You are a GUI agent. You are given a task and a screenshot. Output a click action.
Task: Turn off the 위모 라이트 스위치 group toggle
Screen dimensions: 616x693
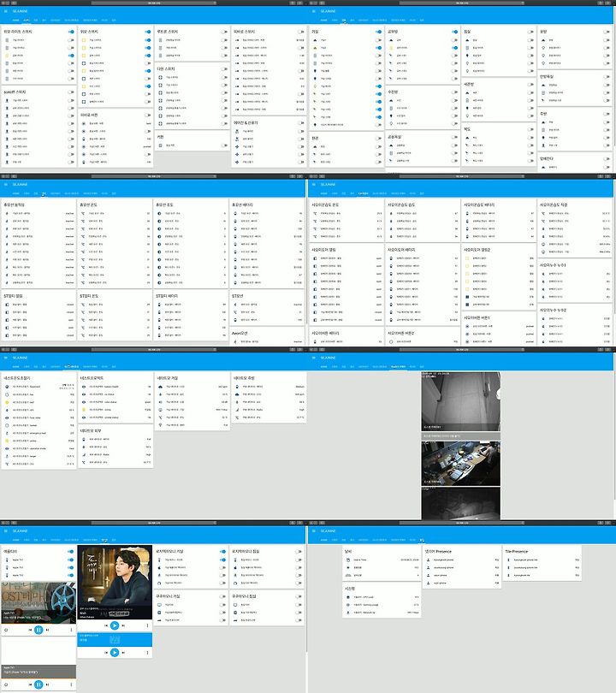coord(71,32)
